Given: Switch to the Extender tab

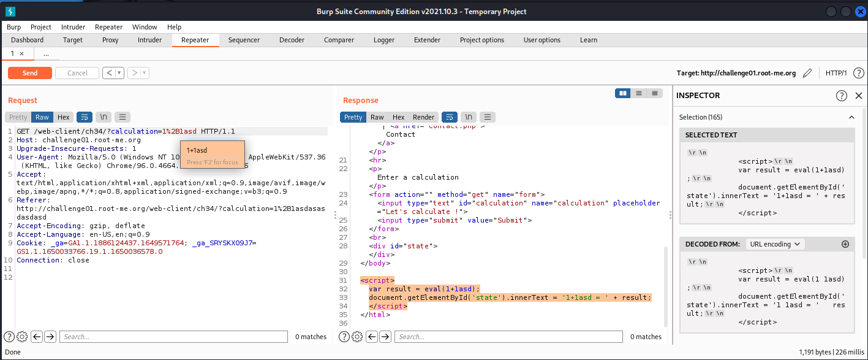Looking at the screenshot, I should pos(427,40).
